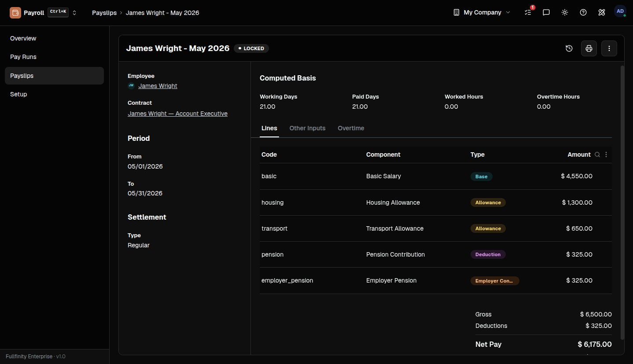Viewport: 633px width, 364px height.
Task: Navigate to Overview in the sidebar
Action: tap(54, 38)
